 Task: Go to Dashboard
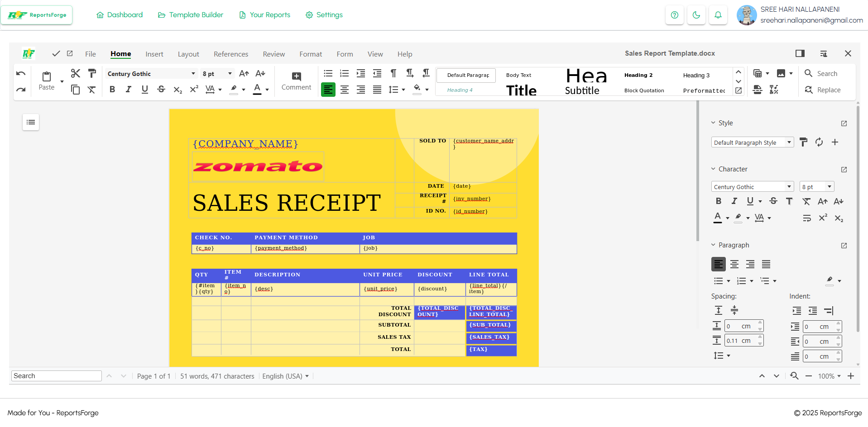point(120,15)
